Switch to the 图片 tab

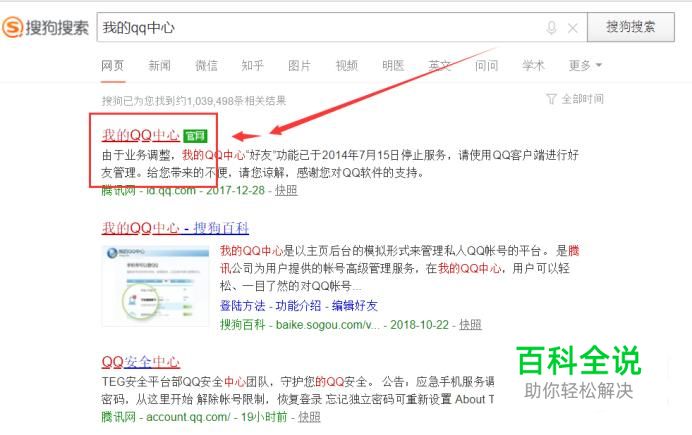click(x=299, y=66)
